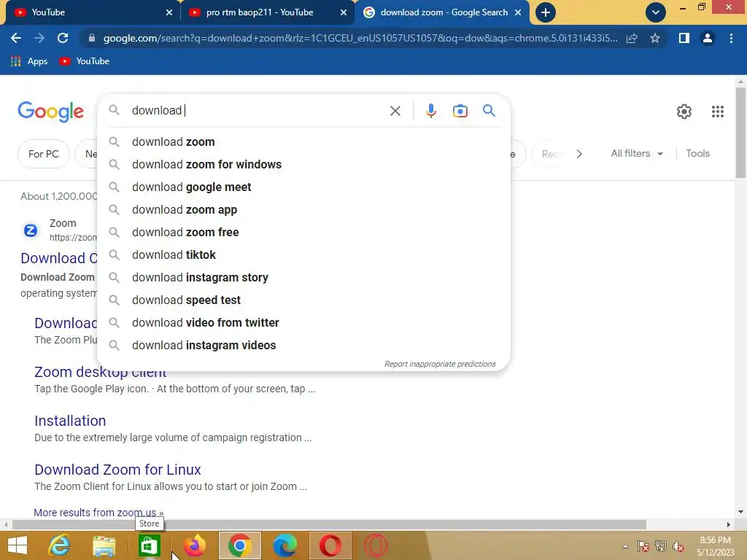Open Microsoft Edge from taskbar
The width and height of the screenshot is (747, 560).
click(x=285, y=545)
